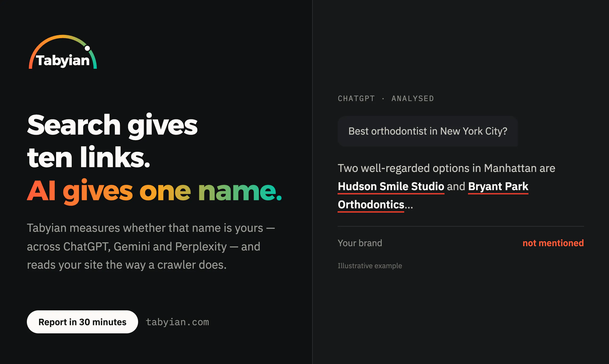Click the "Your brand" label

[360, 243]
